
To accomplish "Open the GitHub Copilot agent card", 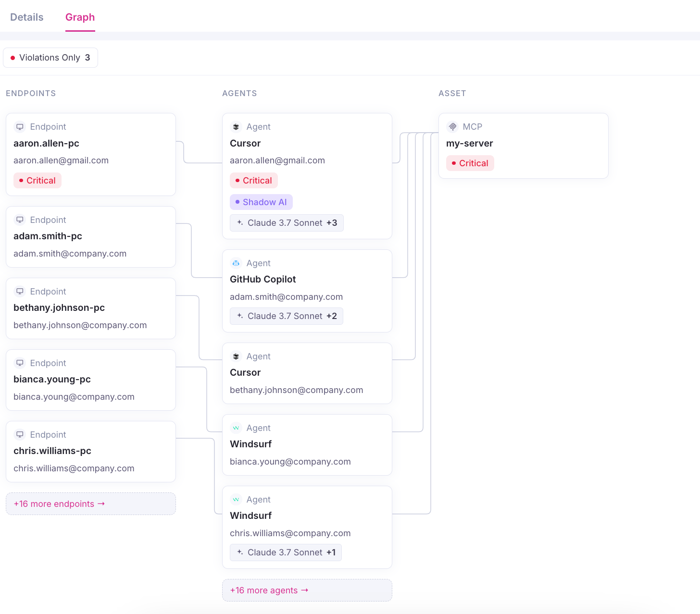I will [307, 291].
